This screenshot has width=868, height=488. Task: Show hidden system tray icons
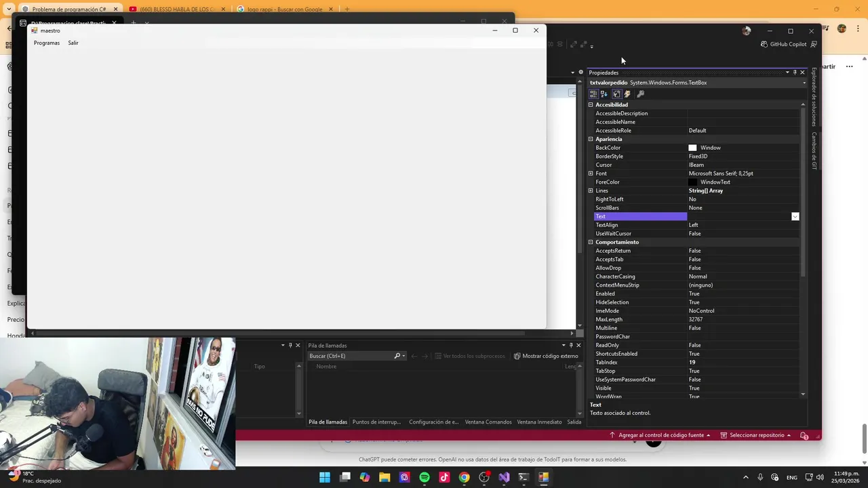coord(746,477)
